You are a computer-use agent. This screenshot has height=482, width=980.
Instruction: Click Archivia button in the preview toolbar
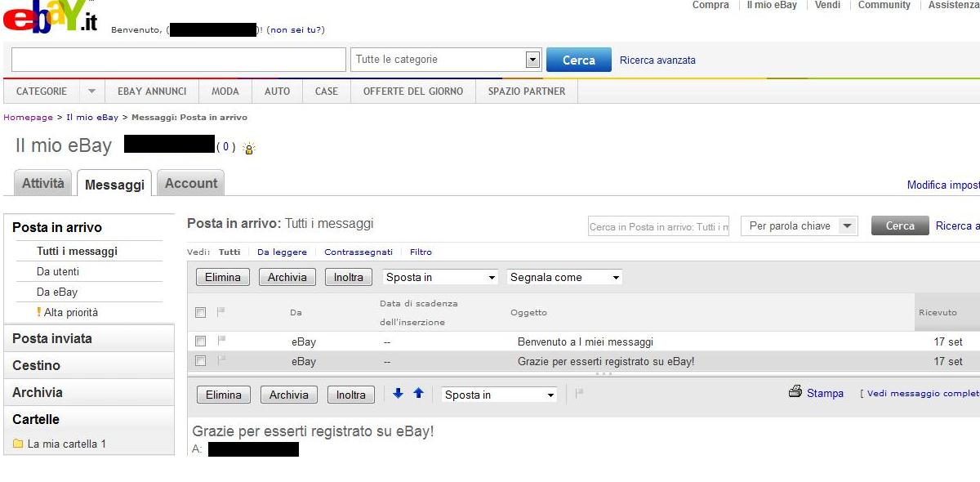pyautogui.click(x=289, y=395)
